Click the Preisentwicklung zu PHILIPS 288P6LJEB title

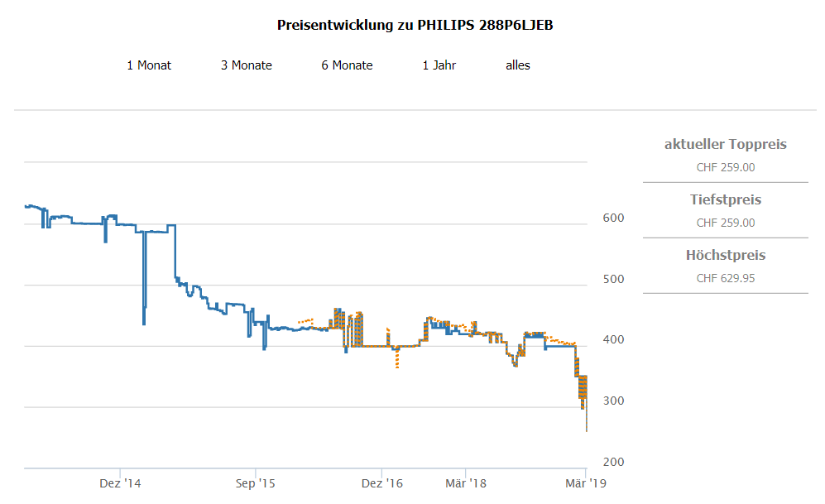[x=415, y=25]
